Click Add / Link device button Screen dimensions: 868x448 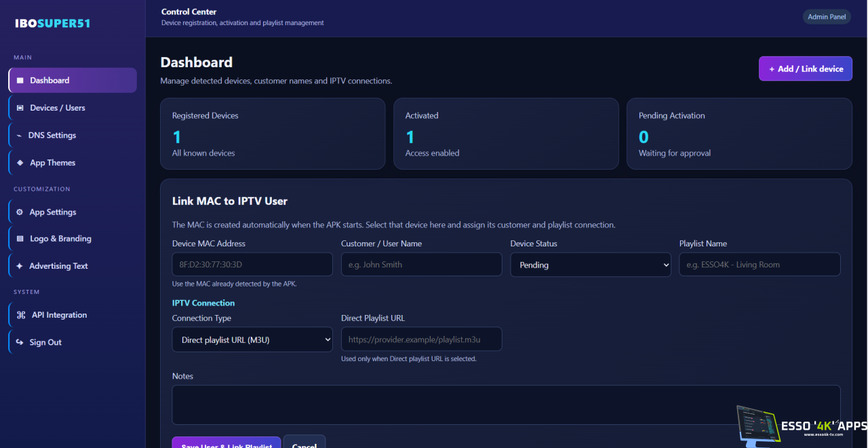pyautogui.click(x=806, y=69)
